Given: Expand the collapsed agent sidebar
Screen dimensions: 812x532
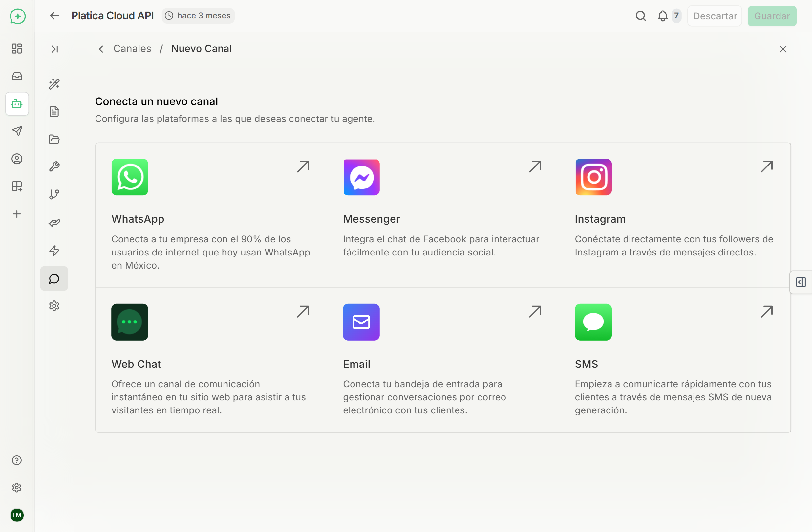Looking at the screenshot, I should [x=54, y=49].
